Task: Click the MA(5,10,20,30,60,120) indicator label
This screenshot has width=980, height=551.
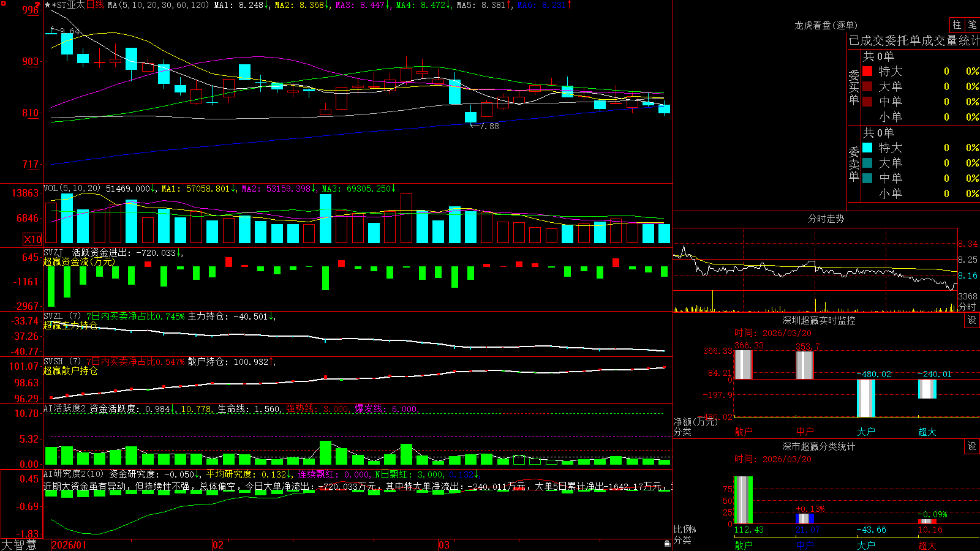Action: (158, 5)
